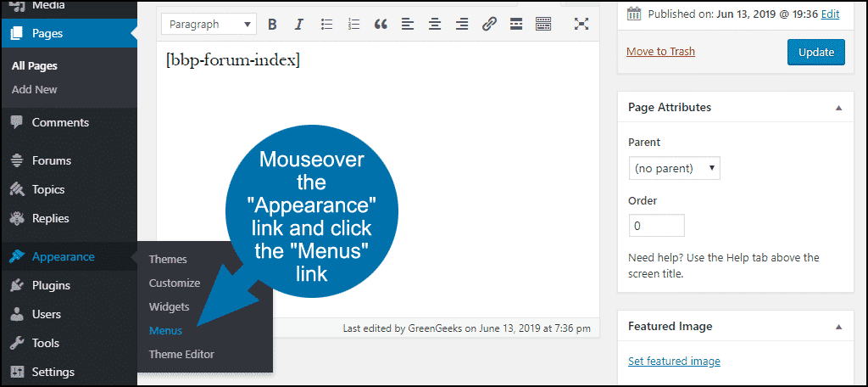Open the Users menu label
The height and width of the screenshot is (387, 868).
(x=47, y=314)
